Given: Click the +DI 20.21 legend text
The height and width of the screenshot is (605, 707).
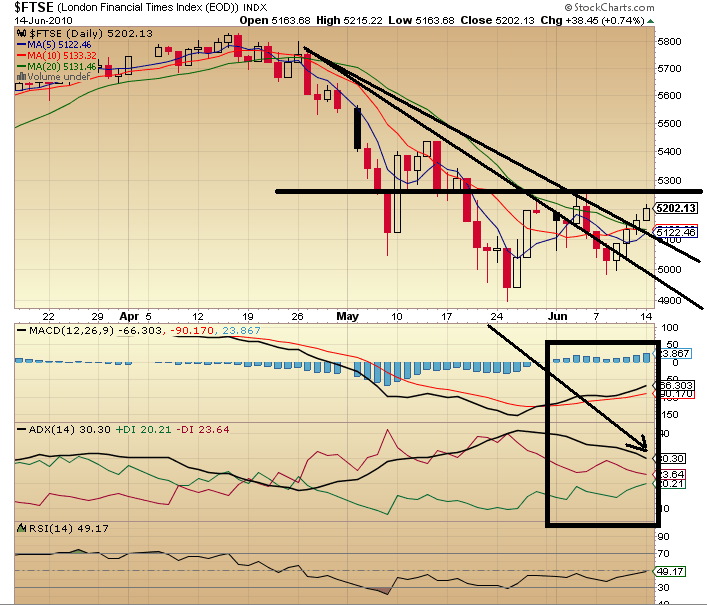Looking at the screenshot, I should 143,430.
